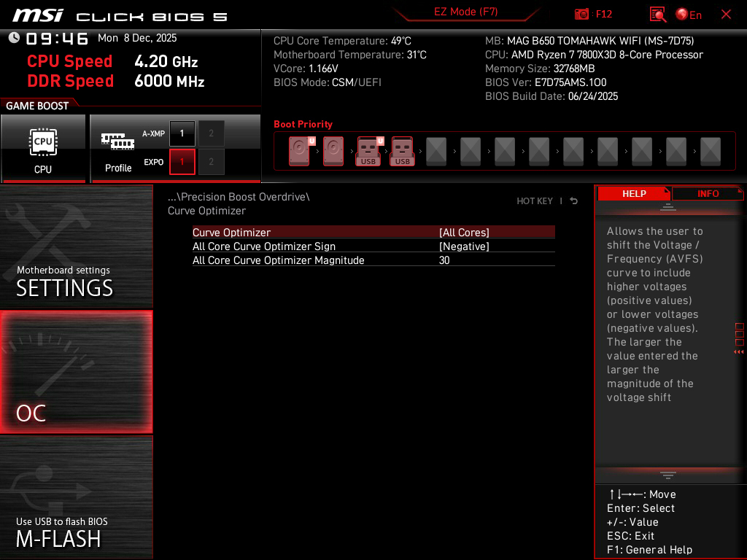Change language with the En globe icon
747x560 pixels.
[x=689, y=15]
